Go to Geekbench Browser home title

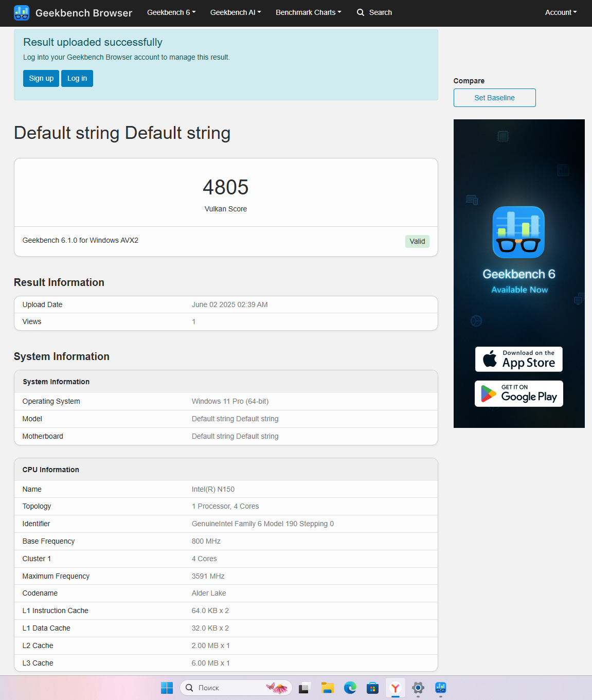click(84, 13)
